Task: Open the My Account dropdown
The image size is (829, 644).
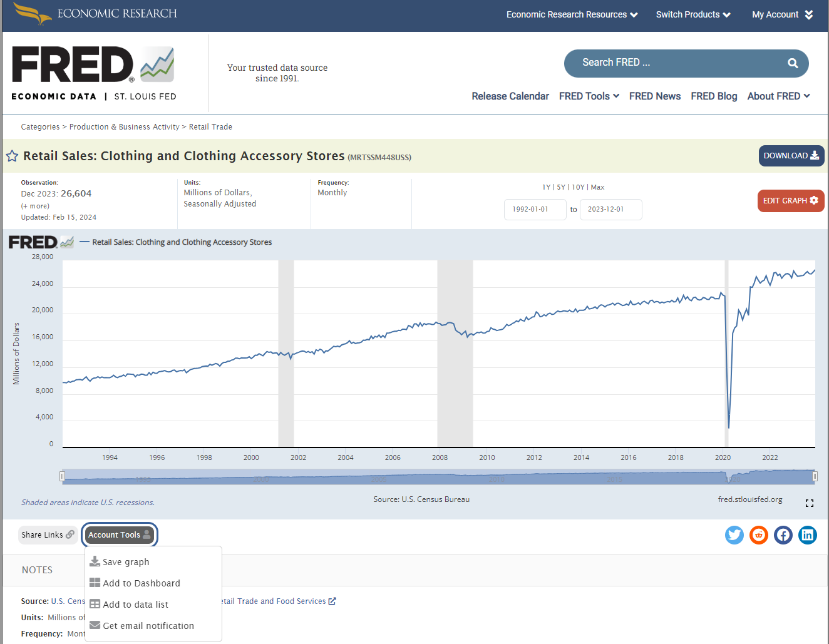Action: tap(781, 14)
